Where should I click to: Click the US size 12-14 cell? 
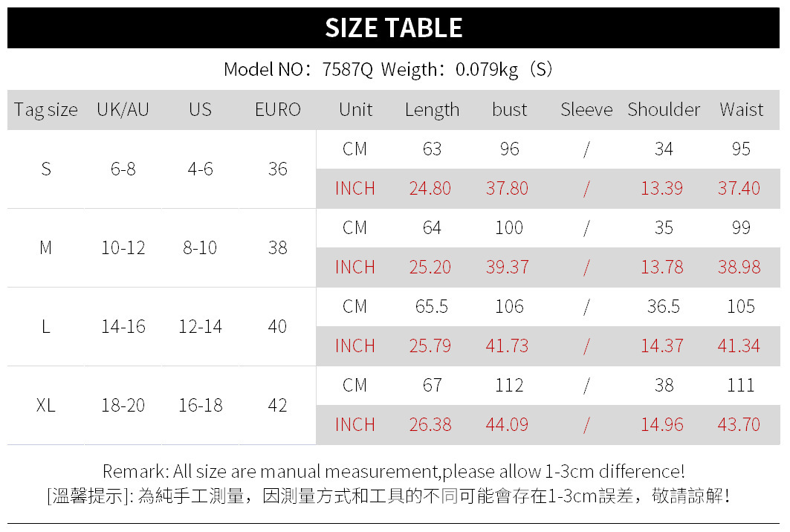point(200,327)
